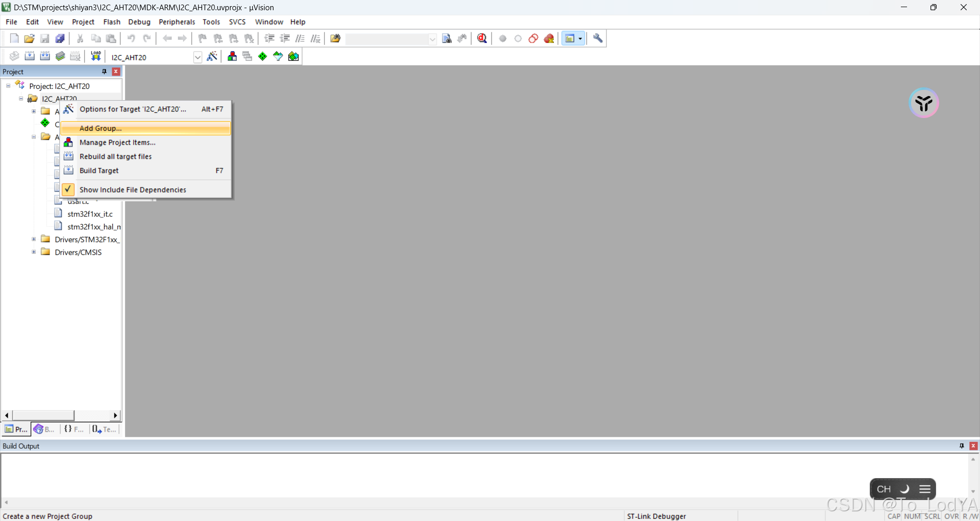Open the Peripherals menu
This screenshot has width=980, height=521.
point(177,22)
